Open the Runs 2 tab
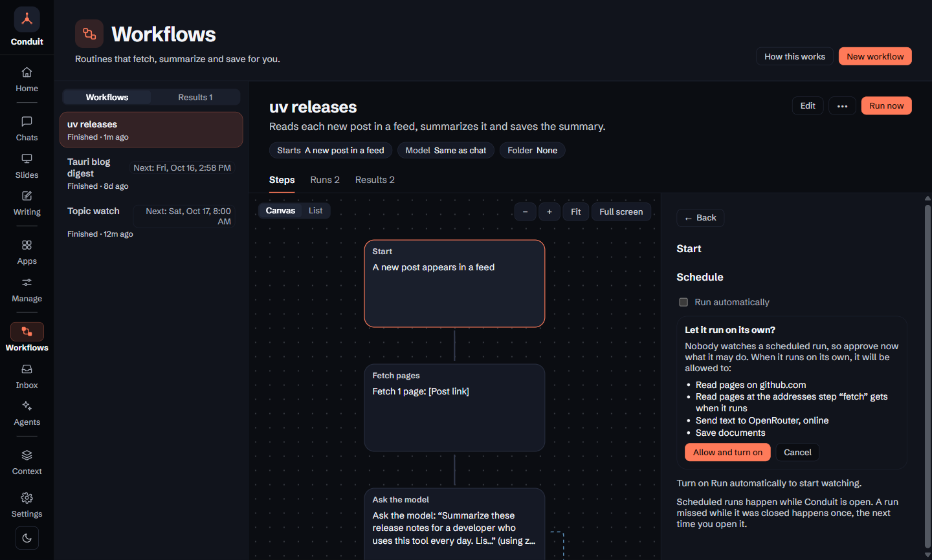 (325, 180)
